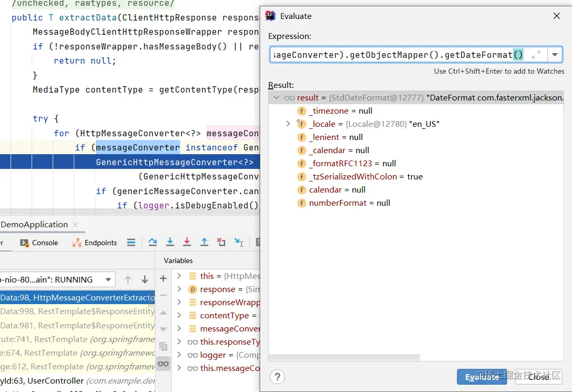572x392 pixels.
Task: Click the Close button in dialog
Action: (x=538, y=377)
